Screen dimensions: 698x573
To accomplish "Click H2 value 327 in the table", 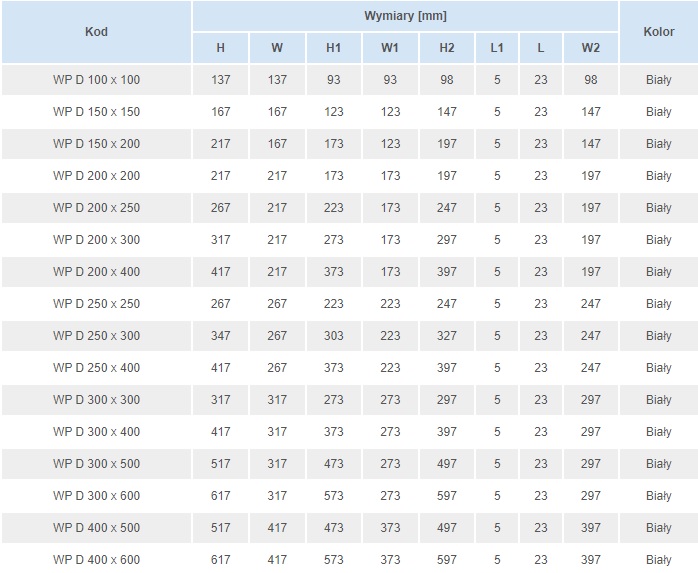I will 446,336.
